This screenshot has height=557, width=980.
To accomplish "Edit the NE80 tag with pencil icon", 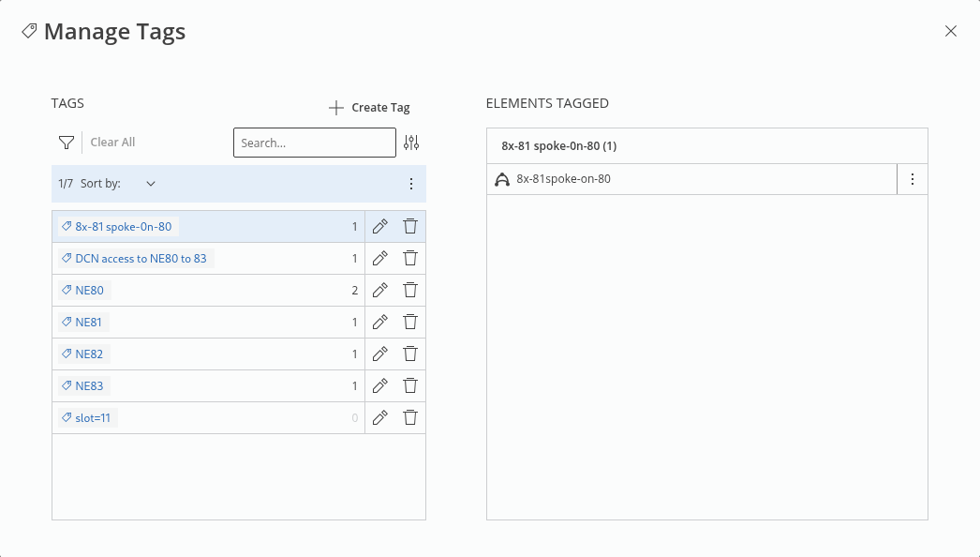I will pyautogui.click(x=379, y=291).
